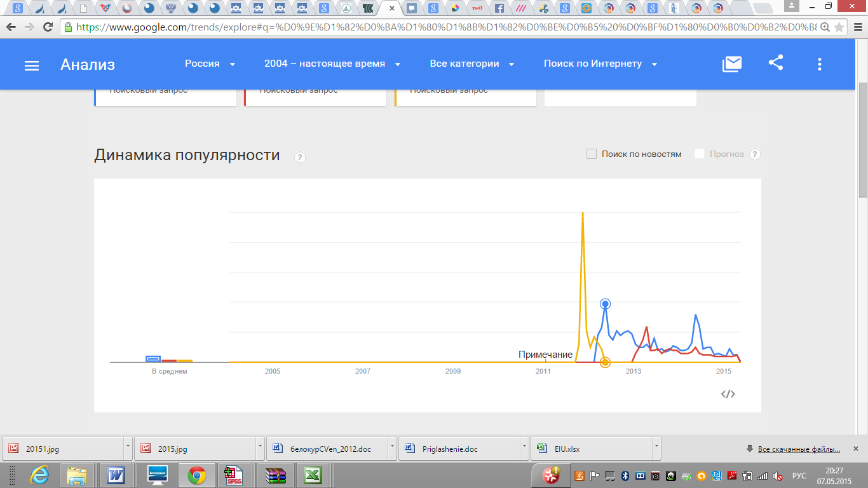Bookmark this page with the star icon
The width and height of the screenshot is (868, 488).
pyautogui.click(x=839, y=27)
